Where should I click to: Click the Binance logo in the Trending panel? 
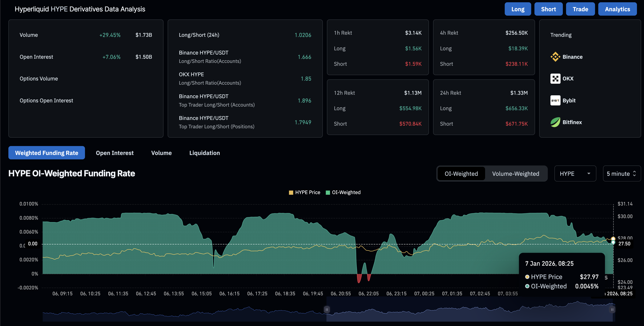click(555, 57)
